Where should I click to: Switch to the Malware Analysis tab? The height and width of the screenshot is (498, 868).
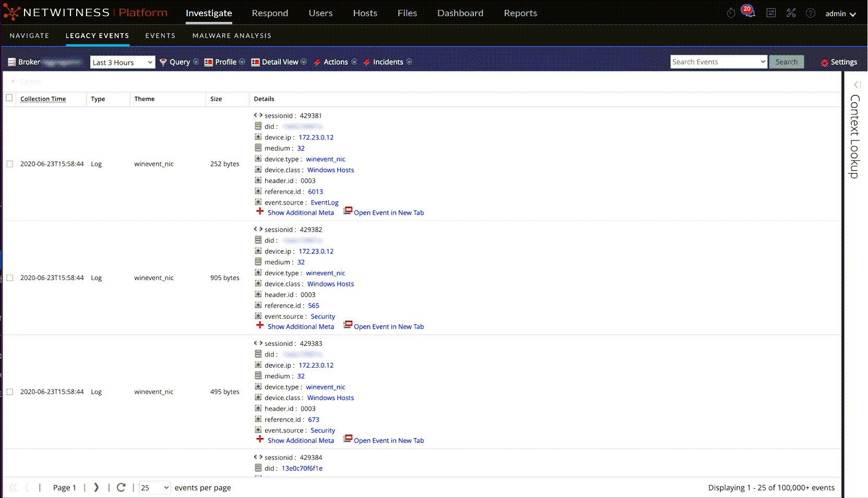click(232, 35)
